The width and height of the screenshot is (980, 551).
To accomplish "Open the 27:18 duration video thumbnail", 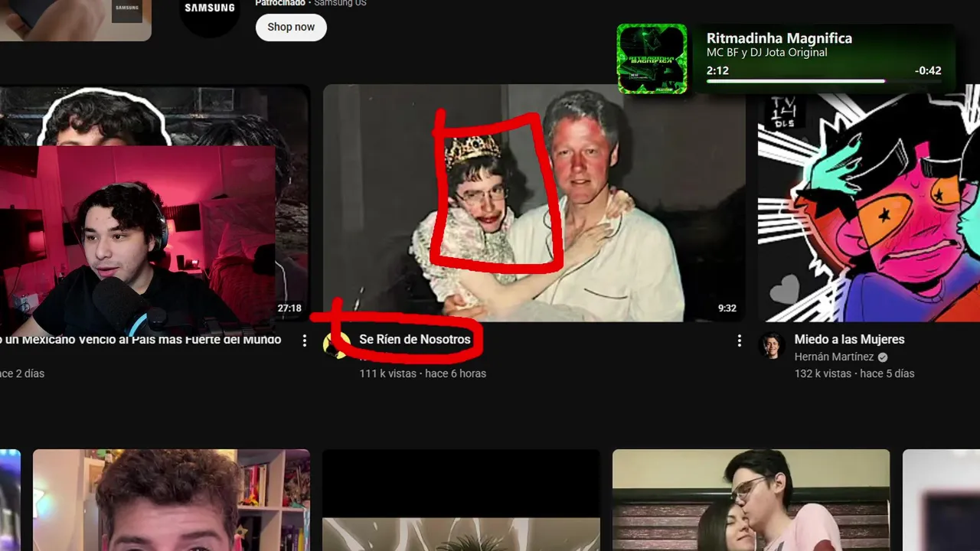I will (155, 203).
